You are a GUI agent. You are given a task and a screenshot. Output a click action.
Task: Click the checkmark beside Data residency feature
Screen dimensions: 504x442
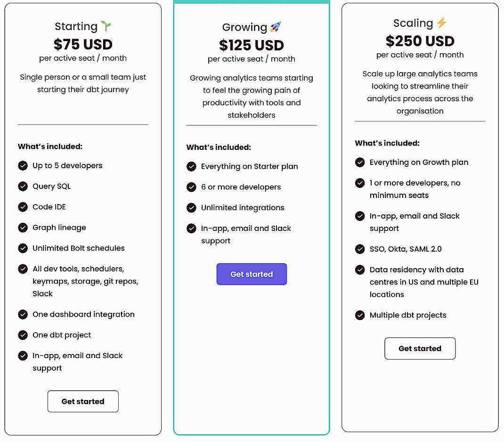pos(360,270)
